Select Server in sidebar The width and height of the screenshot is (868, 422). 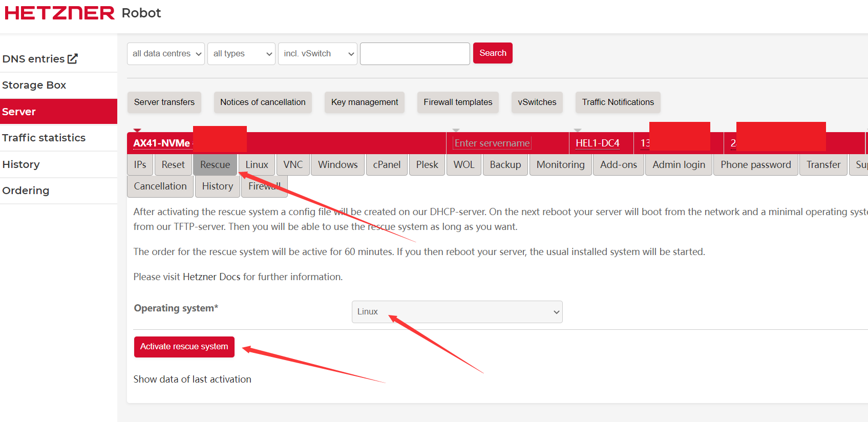point(58,112)
